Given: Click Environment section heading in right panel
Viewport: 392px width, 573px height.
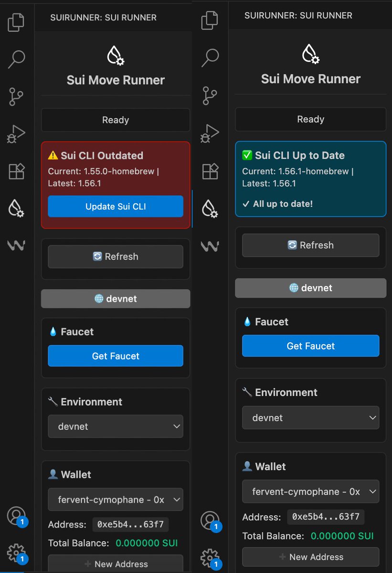Looking at the screenshot, I should 280,392.
